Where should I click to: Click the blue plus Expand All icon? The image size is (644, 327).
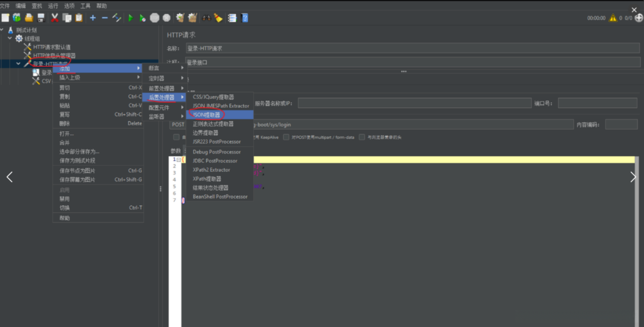[x=93, y=18]
